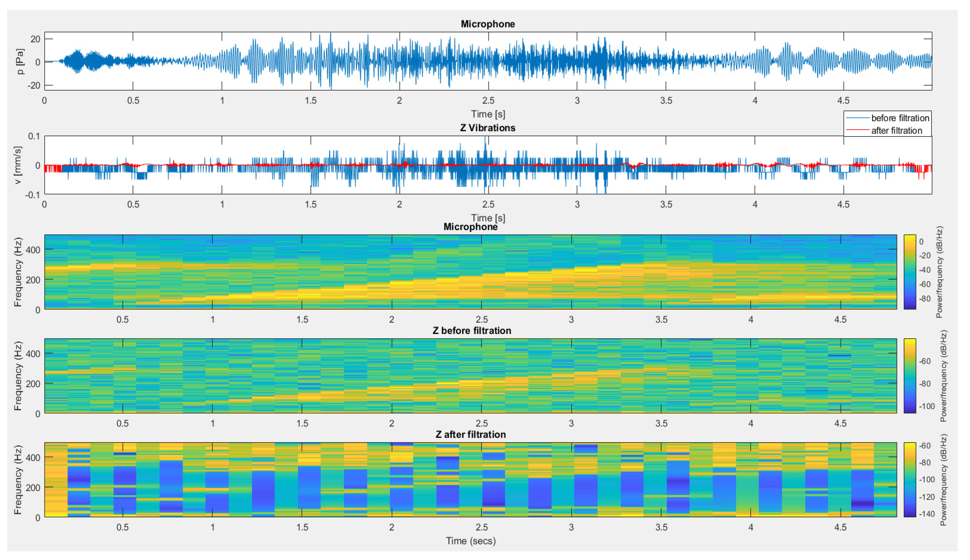Click inside the Z Vibrations velocity plot

[488, 165]
